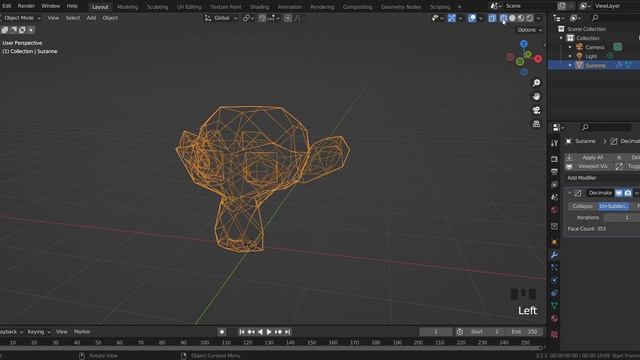Select the Un-Subdivide decimate mode
This screenshot has height=360, width=640.
click(x=613, y=206)
